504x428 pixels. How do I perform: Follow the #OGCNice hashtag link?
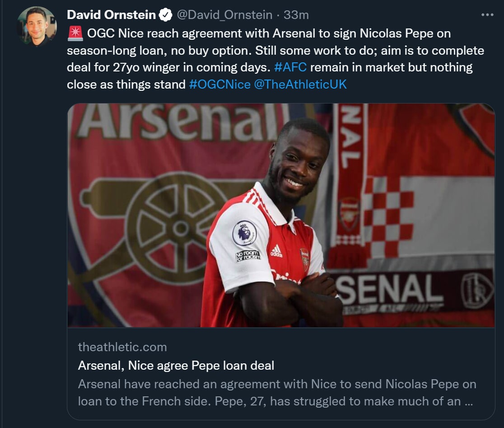(219, 84)
